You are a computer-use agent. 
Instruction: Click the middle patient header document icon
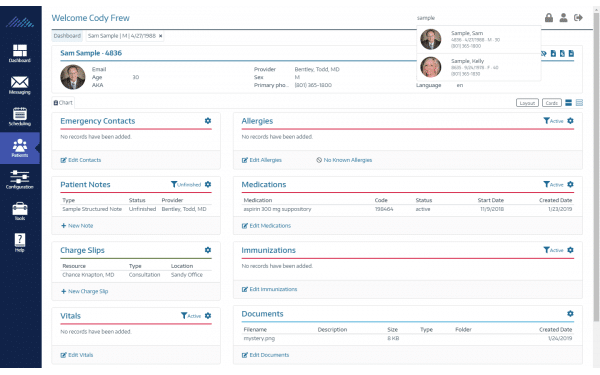pyautogui.click(x=562, y=53)
